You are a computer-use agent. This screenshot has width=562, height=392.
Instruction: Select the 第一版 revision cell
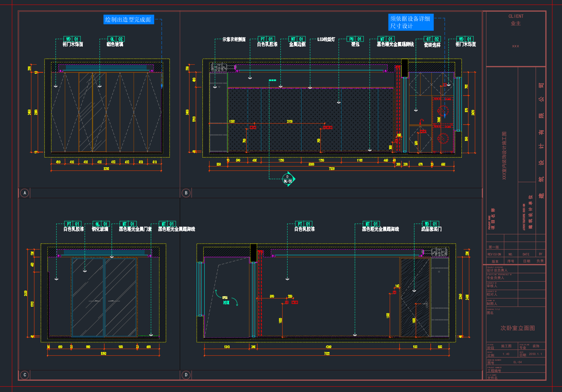(x=494, y=247)
